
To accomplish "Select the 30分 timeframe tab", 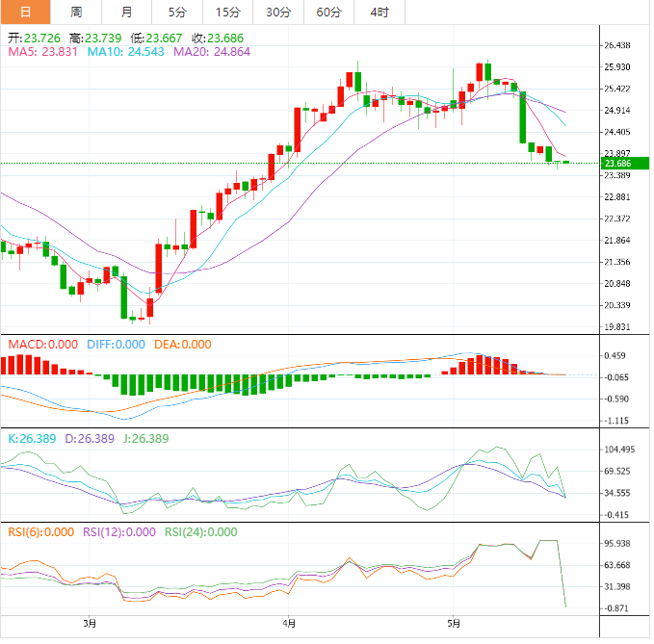I will click(278, 13).
